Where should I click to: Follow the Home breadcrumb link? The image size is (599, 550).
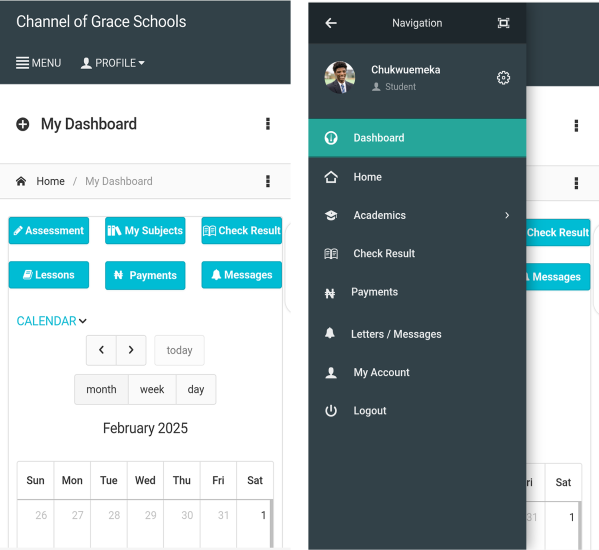pyautogui.click(x=50, y=181)
